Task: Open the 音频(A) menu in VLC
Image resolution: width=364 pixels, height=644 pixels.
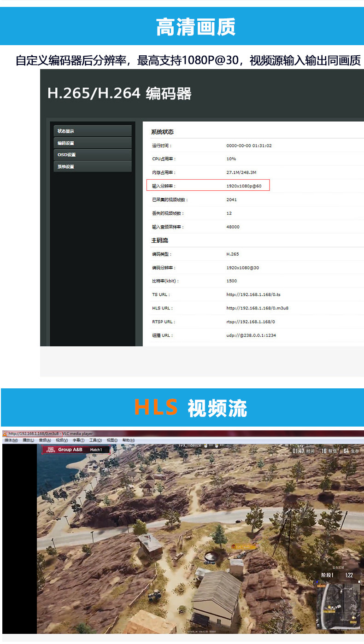Action: (45, 440)
